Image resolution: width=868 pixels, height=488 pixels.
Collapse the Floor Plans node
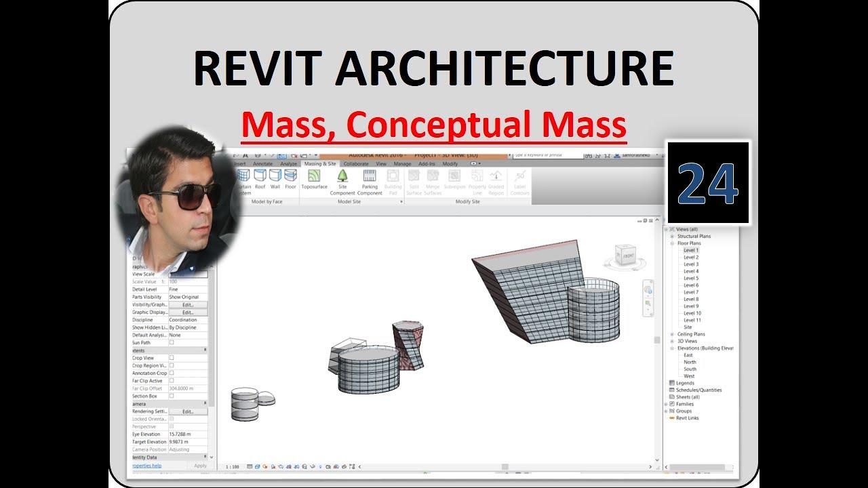[x=672, y=243]
